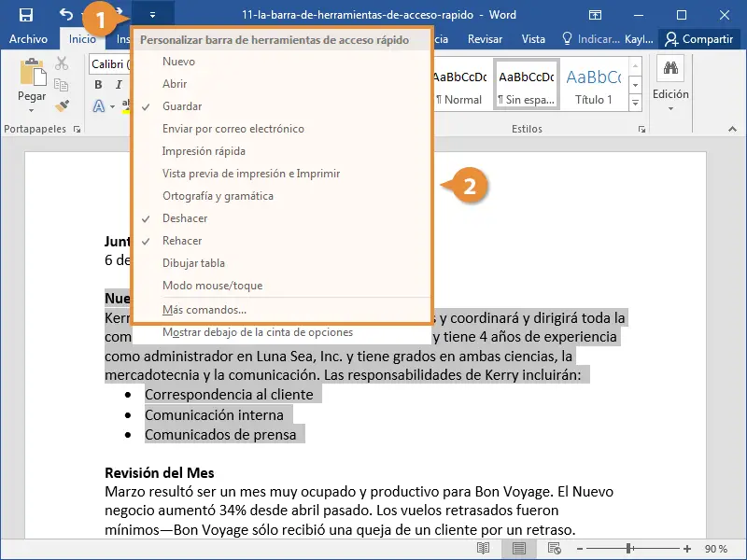The height and width of the screenshot is (560, 747).
Task: Expand the styles gallery More button
Action: (635, 103)
